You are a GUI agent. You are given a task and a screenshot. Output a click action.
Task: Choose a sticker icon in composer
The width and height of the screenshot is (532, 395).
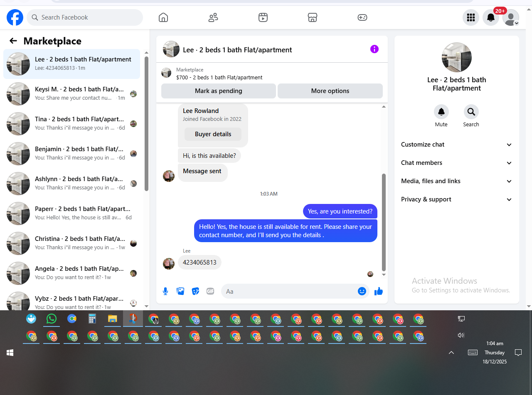tap(195, 291)
